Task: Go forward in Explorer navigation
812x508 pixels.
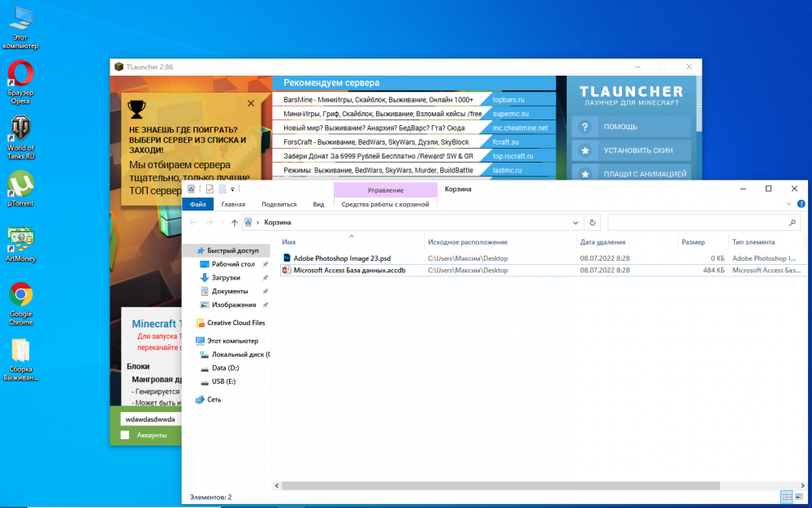Action: click(x=209, y=223)
